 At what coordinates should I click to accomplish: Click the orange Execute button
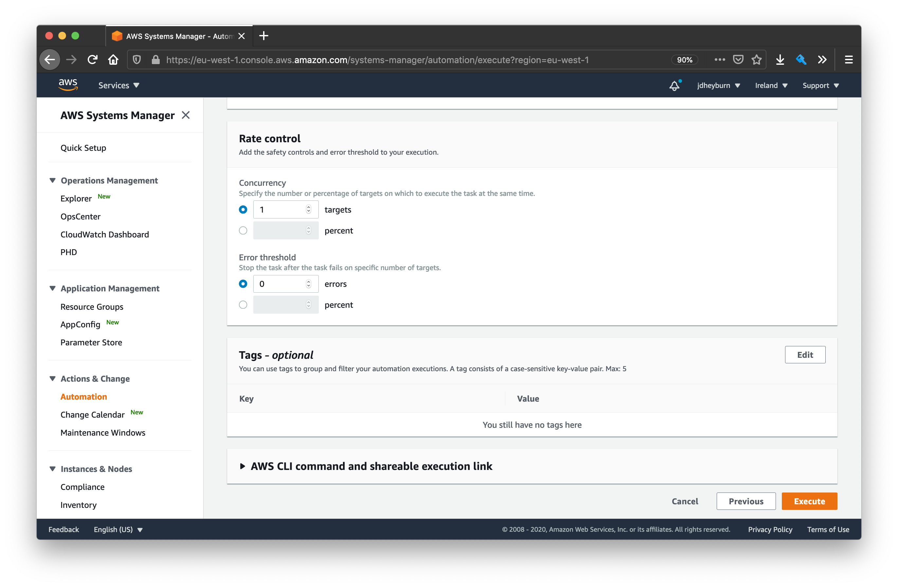coord(809,501)
